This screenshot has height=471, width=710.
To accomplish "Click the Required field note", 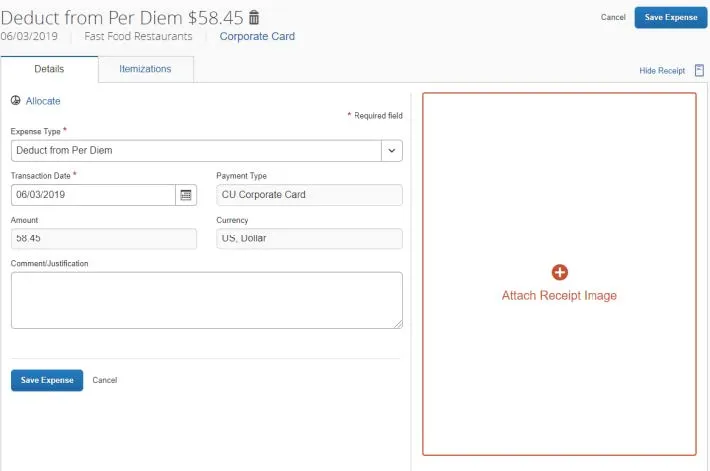I will tap(375, 115).
